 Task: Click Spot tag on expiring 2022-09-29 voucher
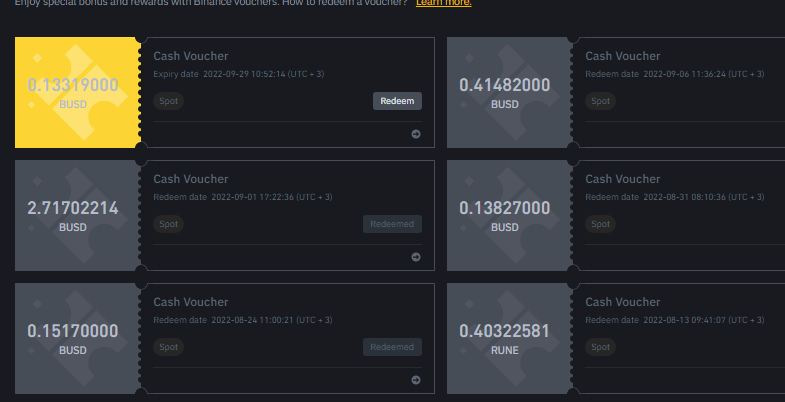(169, 101)
